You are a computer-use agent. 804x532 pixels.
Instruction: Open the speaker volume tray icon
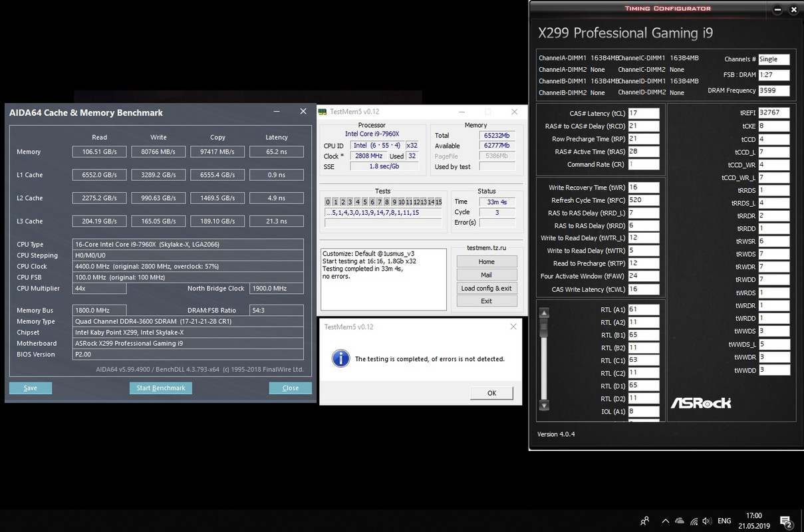[708, 521]
